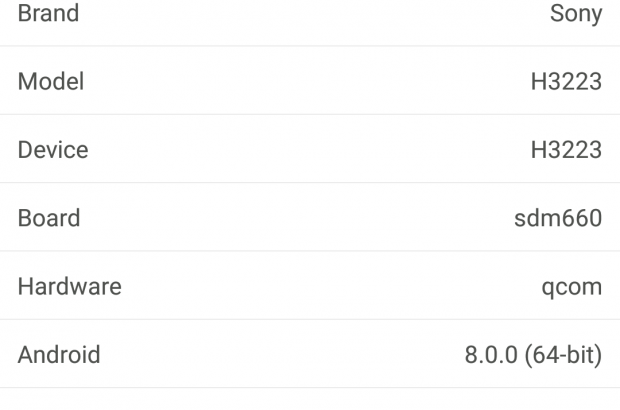Select the Device value H3223
620x410 pixels.
[x=566, y=150]
